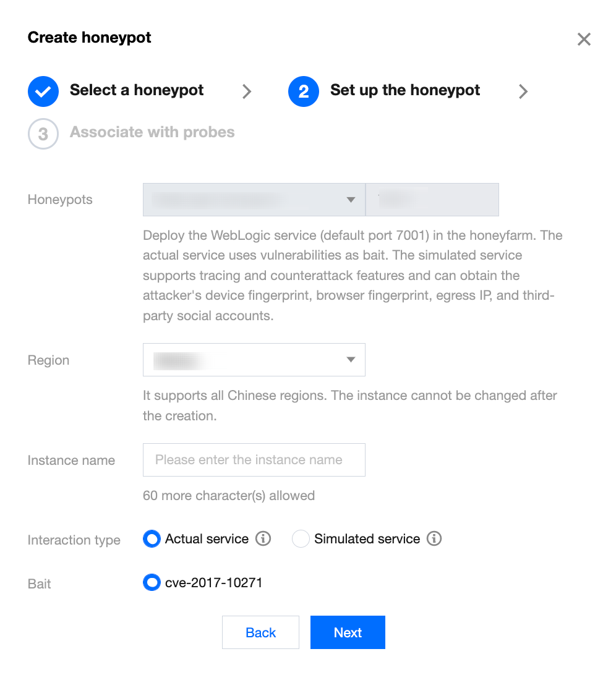
Task: Click the step 2 number icon
Action: click(303, 91)
